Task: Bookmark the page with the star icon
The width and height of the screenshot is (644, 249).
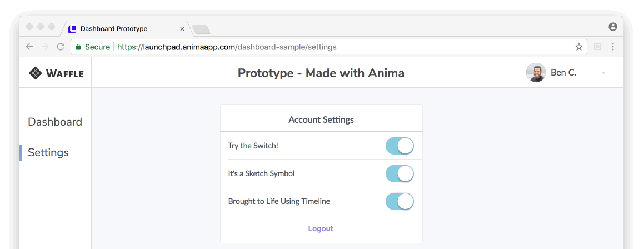Action: coord(579,47)
